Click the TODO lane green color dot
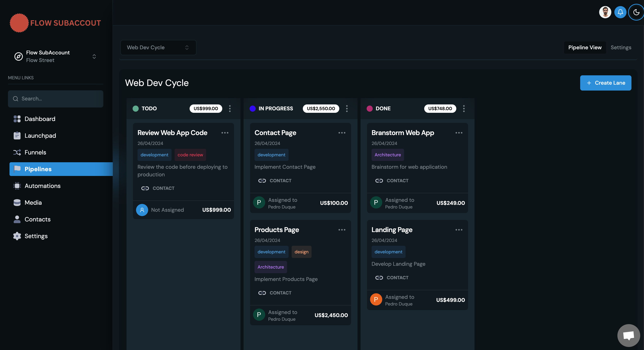Screen dimensions: 644x350 point(135,108)
